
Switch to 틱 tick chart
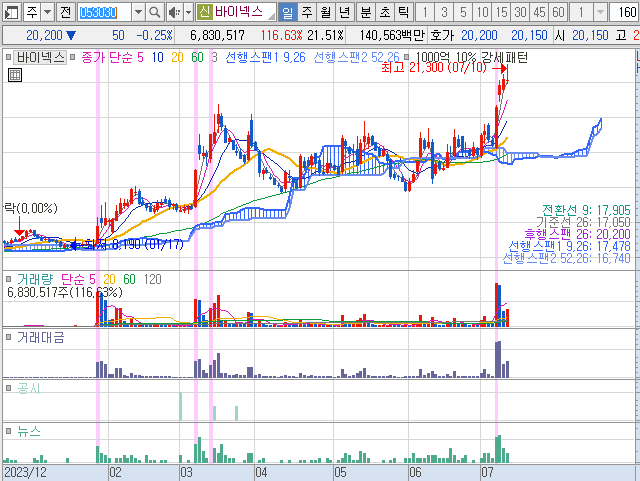(403, 13)
